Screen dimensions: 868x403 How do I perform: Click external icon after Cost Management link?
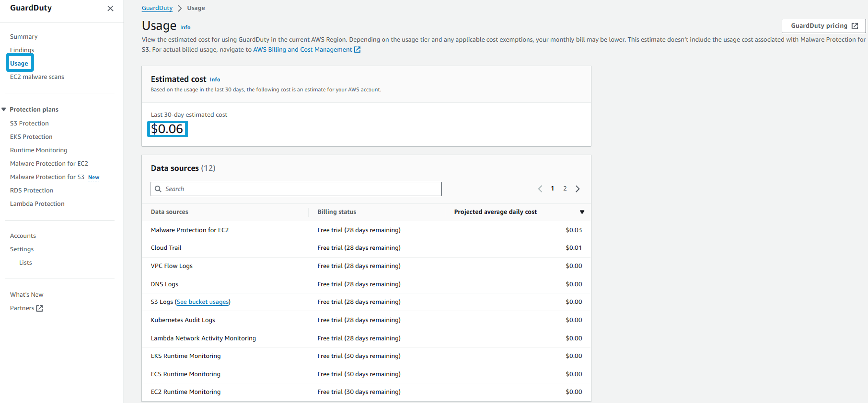(357, 50)
